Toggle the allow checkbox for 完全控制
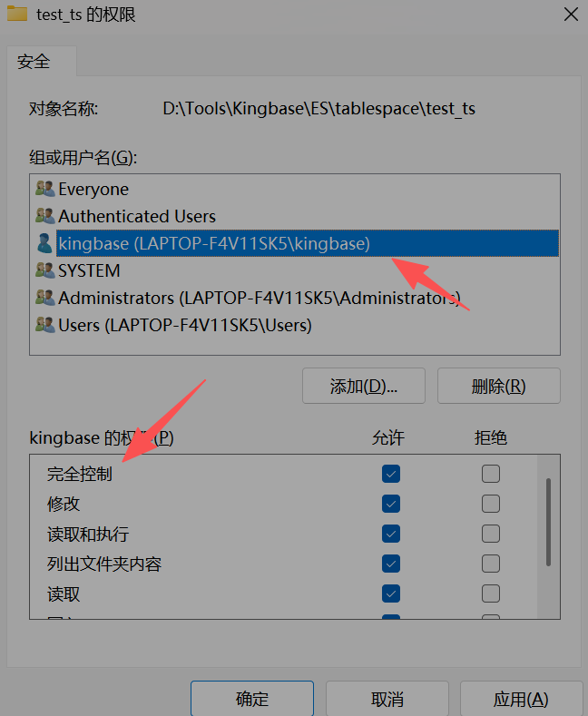Viewport: 588px width, 716px height. pos(391,474)
